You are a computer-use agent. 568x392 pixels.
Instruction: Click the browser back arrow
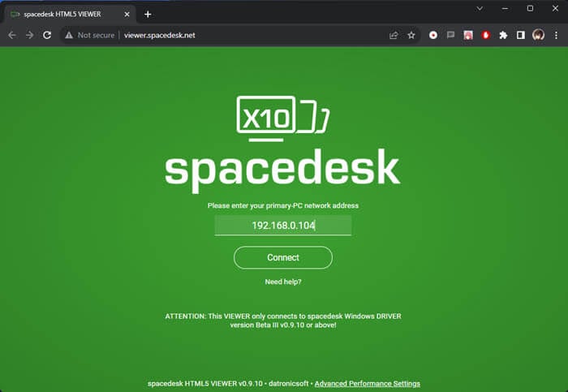(12, 35)
